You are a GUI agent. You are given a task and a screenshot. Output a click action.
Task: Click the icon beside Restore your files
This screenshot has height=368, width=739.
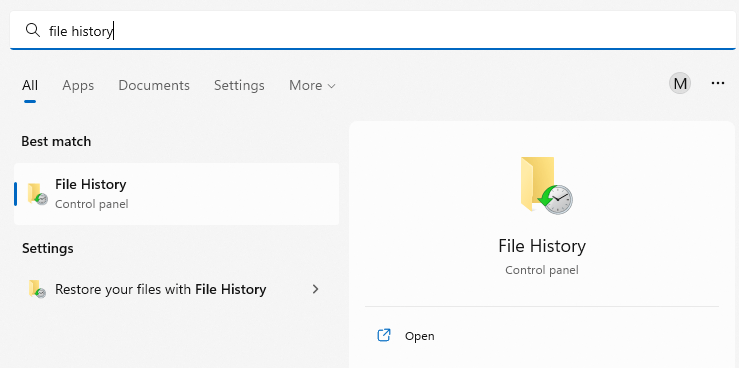pyautogui.click(x=37, y=289)
